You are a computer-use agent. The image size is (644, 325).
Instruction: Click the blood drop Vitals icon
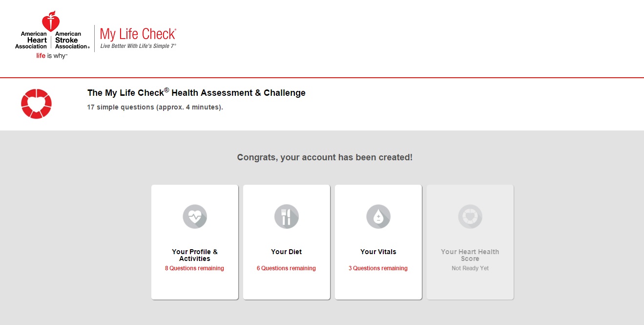point(378,217)
